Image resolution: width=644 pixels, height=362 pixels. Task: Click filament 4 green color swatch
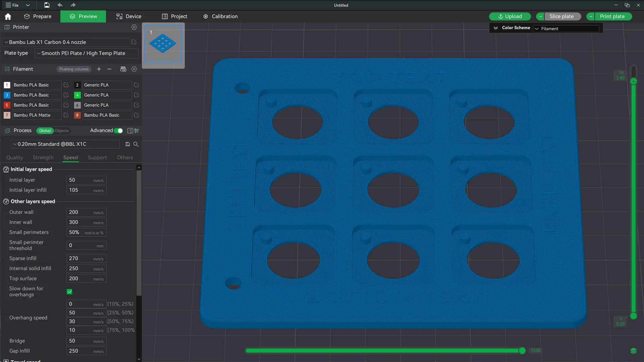[77, 95]
